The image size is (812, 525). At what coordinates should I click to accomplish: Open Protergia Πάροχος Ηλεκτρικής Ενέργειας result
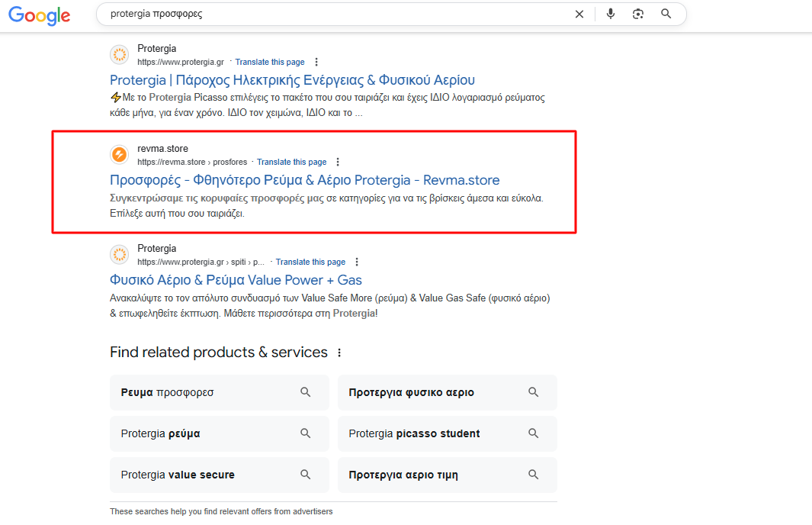pos(292,80)
